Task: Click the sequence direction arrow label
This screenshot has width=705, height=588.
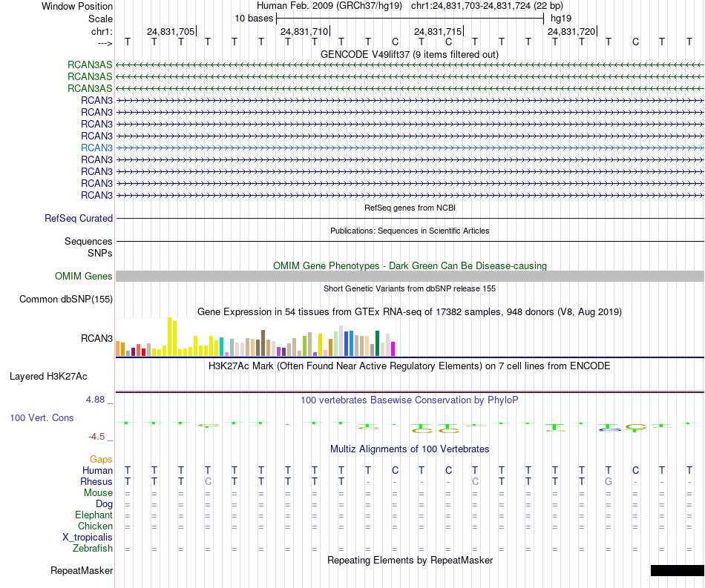Action: [105, 43]
